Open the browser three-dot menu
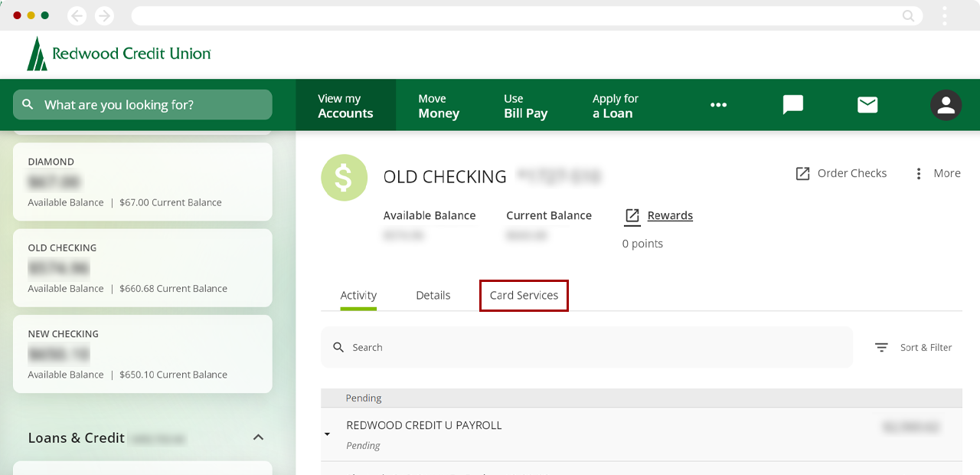 (945, 15)
